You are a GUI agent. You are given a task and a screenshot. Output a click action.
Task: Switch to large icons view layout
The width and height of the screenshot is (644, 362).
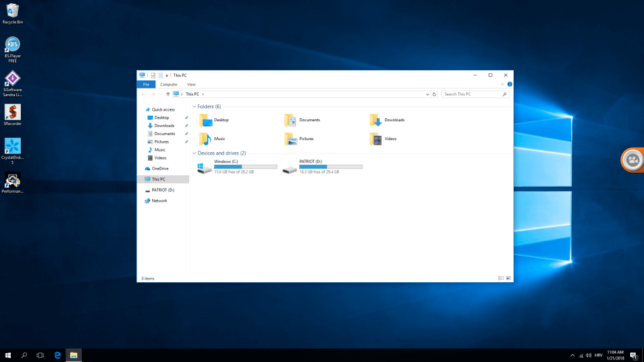pyautogui.click(x=508, y=278)
